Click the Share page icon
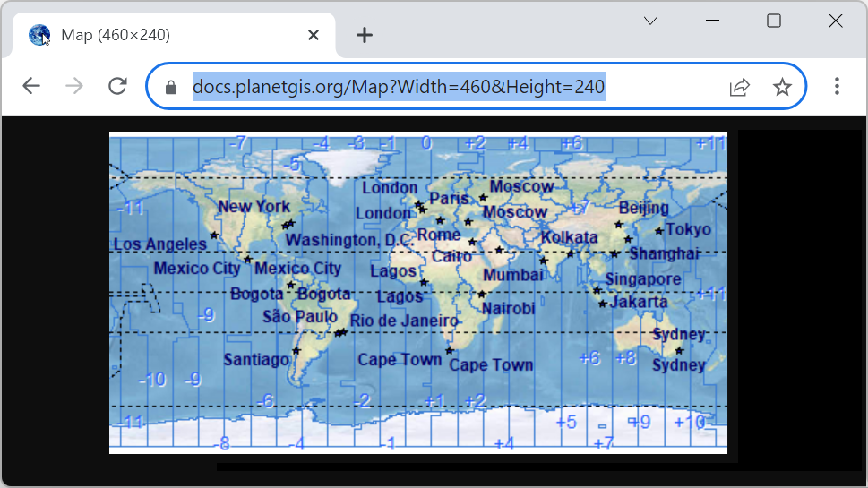The height and width of the screenshot is (488, 868). pos(739,87)
